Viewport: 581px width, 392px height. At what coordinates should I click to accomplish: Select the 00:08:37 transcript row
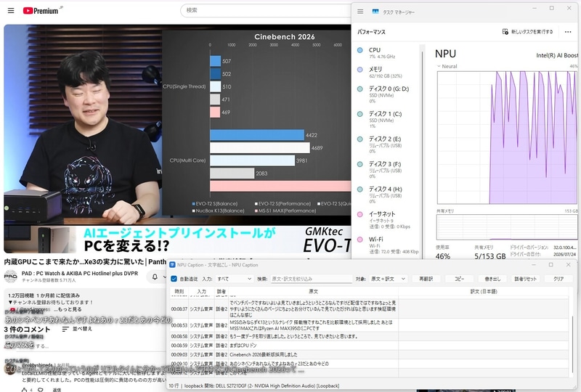pyautogui.click(x=369, y=309)
